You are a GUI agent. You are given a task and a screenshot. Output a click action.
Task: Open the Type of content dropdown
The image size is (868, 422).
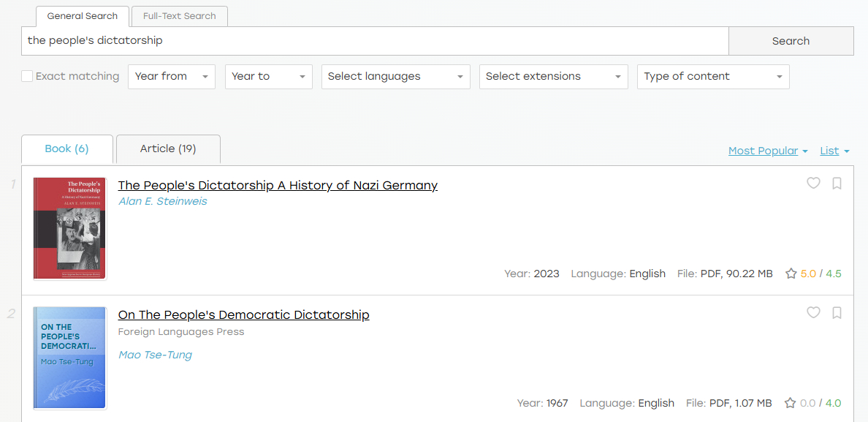pos(714,76)
